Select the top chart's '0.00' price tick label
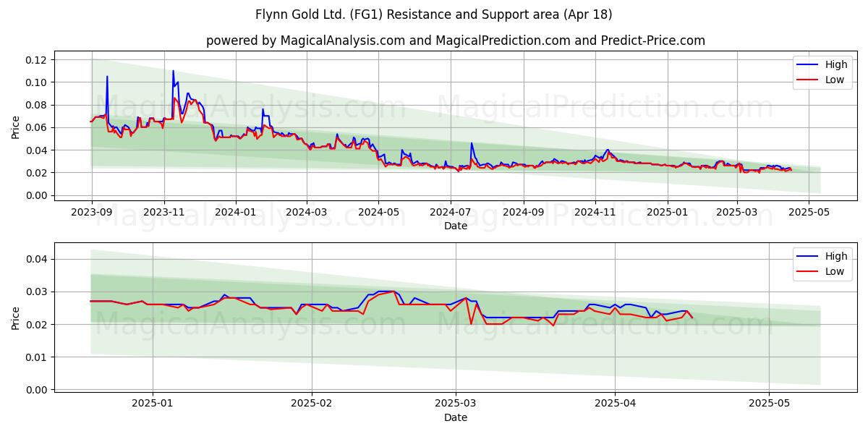The height and width of the screenshot is (434, 868). pyautogui.click(x=36, y=195)
